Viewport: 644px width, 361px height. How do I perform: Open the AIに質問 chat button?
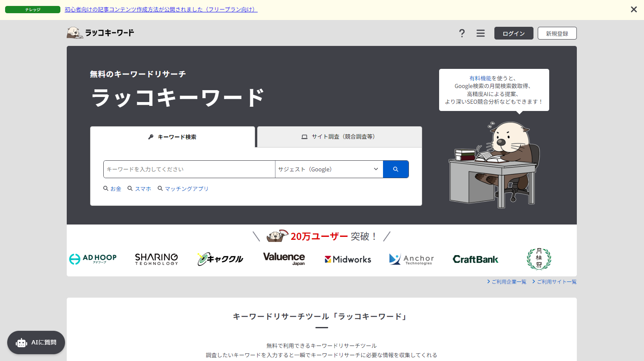[36, 342]
